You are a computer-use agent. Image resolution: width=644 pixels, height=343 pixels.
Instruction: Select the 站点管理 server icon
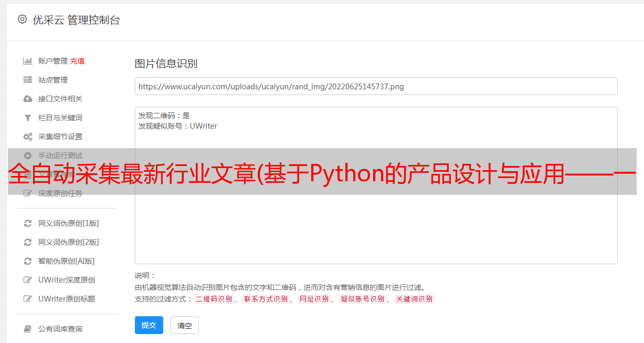28,80
